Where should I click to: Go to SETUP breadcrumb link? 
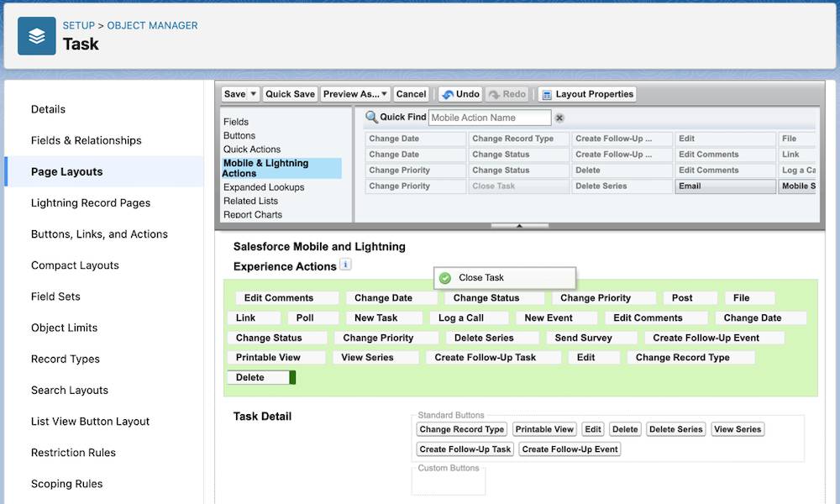pyautogui.click(x=79, y=25)
